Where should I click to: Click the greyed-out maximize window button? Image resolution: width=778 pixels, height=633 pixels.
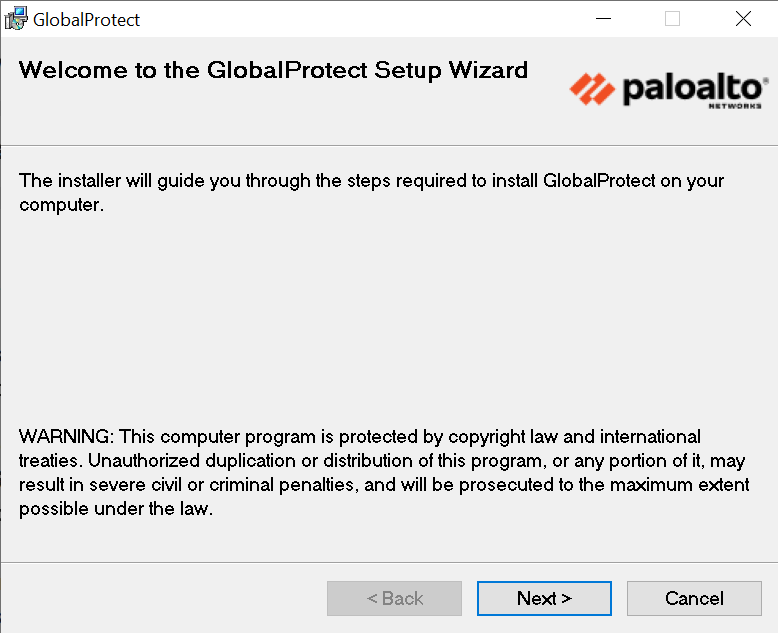coord(673,19)
